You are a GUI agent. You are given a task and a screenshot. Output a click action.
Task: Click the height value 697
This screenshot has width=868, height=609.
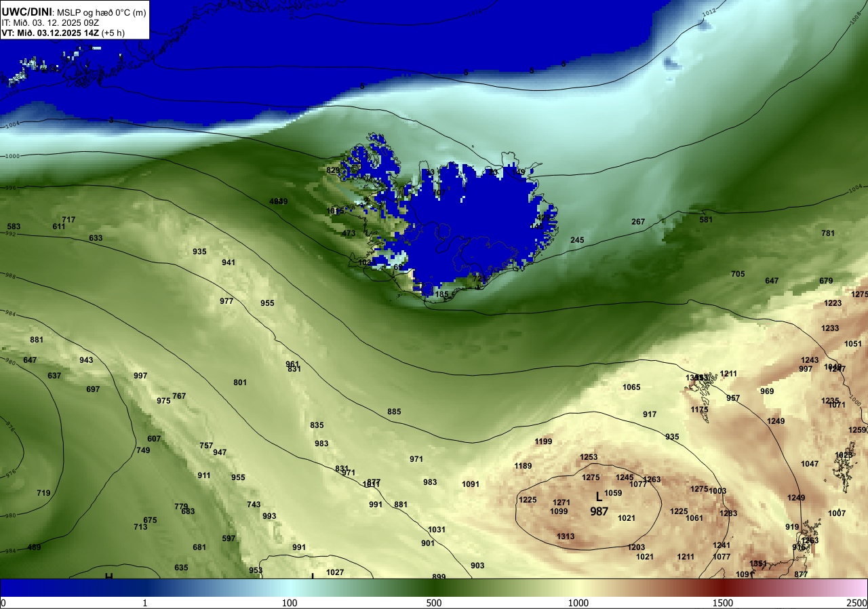pos(93,389)
